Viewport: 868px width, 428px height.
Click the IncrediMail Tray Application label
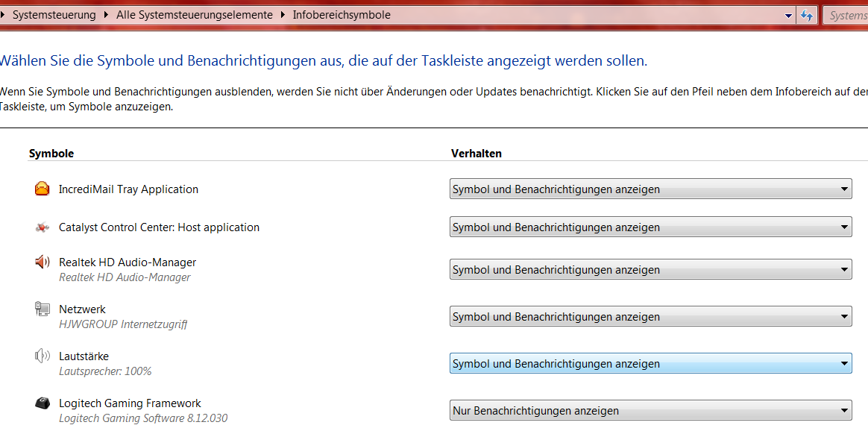(x=128, y=189)
